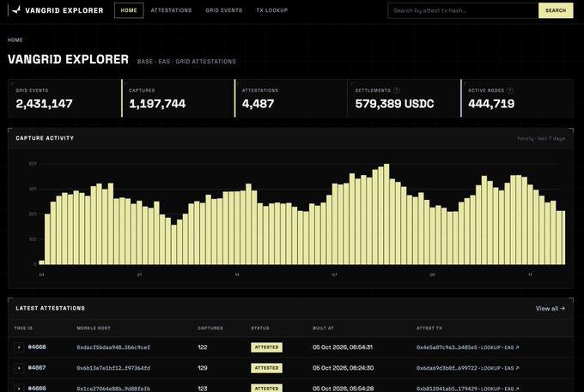Select the Attestations stat 4,487
Image resolution: width=584 pixels, height=392 pixels.
(x=259, y=104)
